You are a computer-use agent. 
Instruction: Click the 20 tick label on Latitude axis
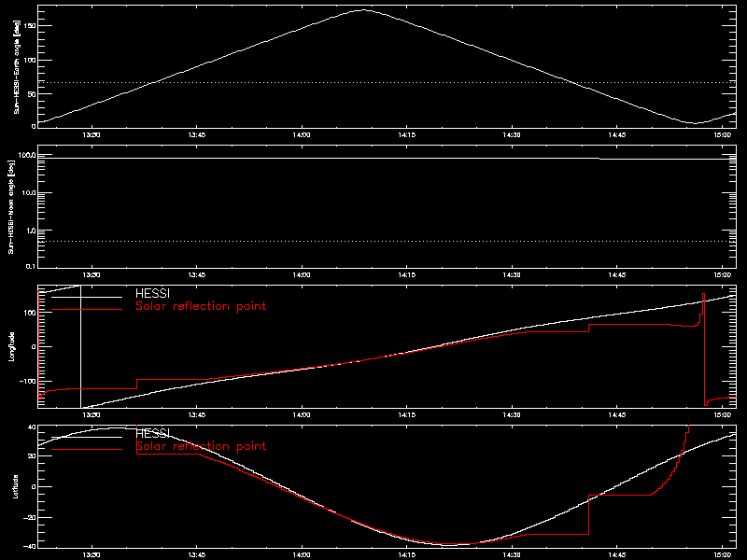tap(32, 456)
